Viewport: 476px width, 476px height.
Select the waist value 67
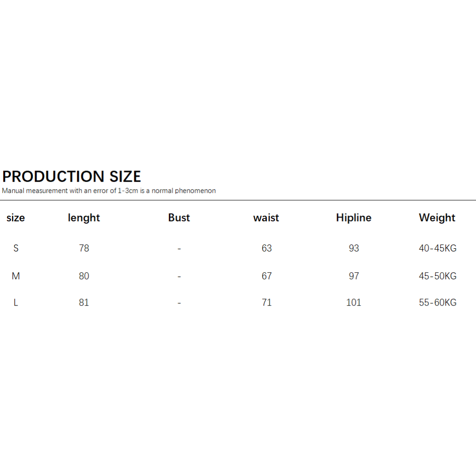[x=267, y=276]
